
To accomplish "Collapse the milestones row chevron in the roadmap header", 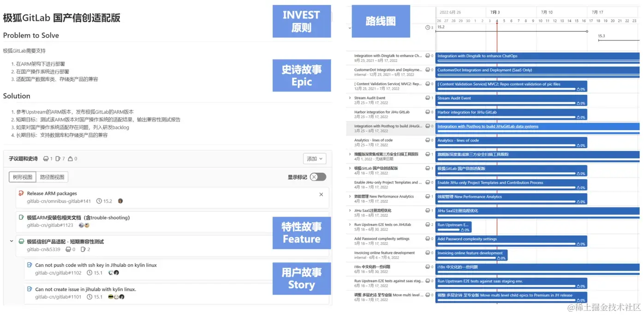I will [350, 28].
